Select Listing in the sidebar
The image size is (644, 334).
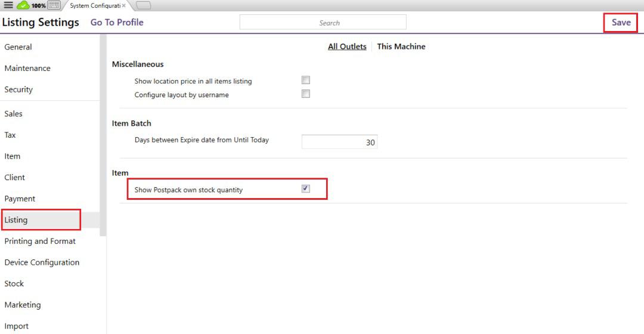click(16, 220)
